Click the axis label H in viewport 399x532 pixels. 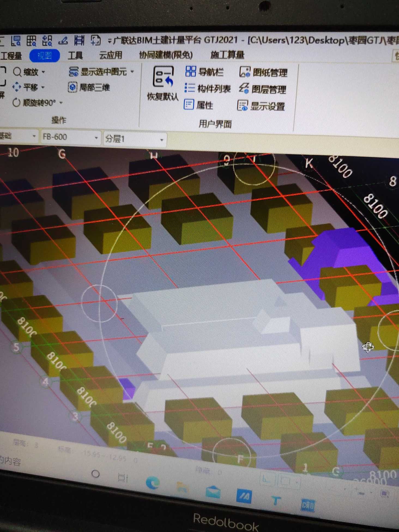click(x=154, y=156)
